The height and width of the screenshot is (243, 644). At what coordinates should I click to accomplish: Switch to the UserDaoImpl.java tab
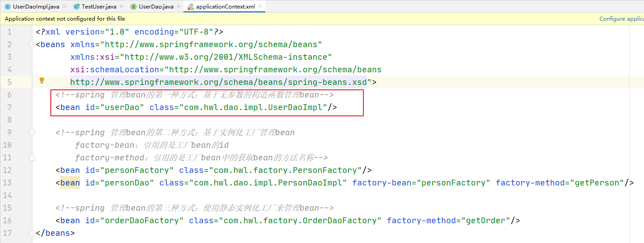[x=36, y=7]
